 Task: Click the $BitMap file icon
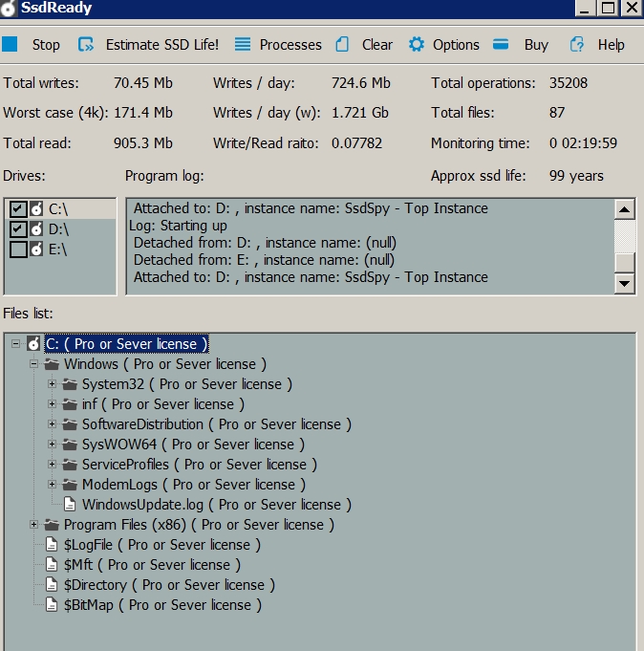(x=52, y=604)
